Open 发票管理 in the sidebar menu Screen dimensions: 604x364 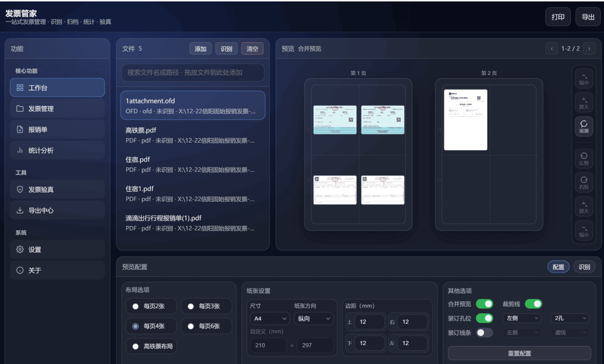coord(57,109)
